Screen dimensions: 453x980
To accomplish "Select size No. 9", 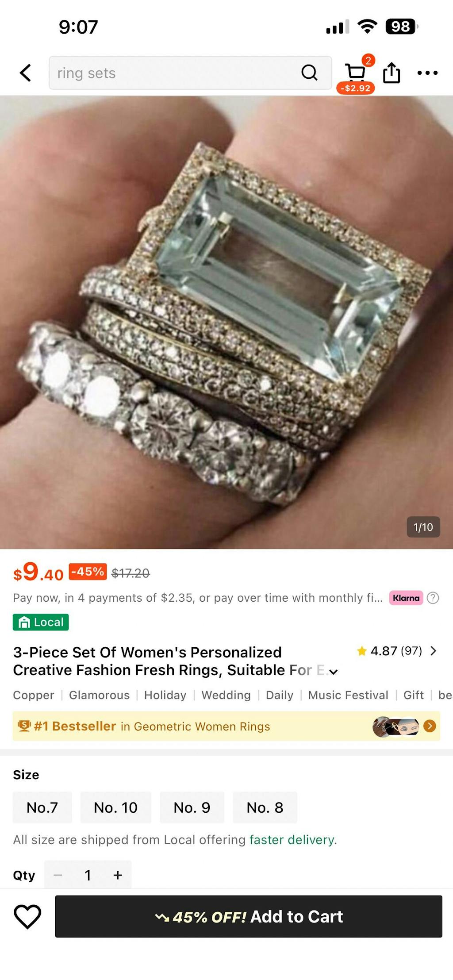I will coord(192,807).
